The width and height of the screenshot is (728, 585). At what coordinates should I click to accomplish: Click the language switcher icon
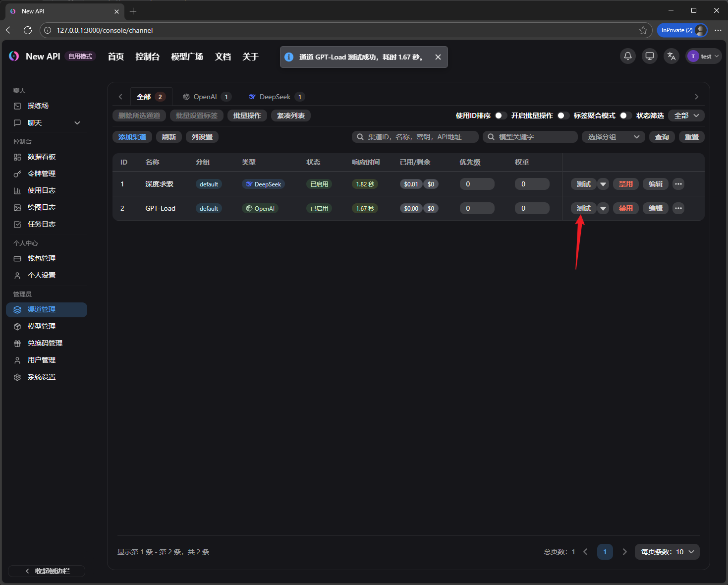click(x=671, y=56)
